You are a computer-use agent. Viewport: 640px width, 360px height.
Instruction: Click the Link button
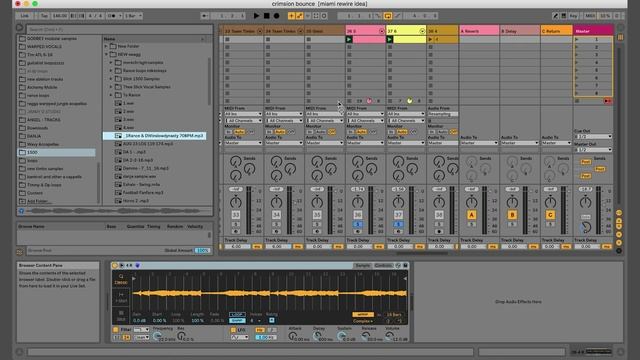tap(25, 16)
